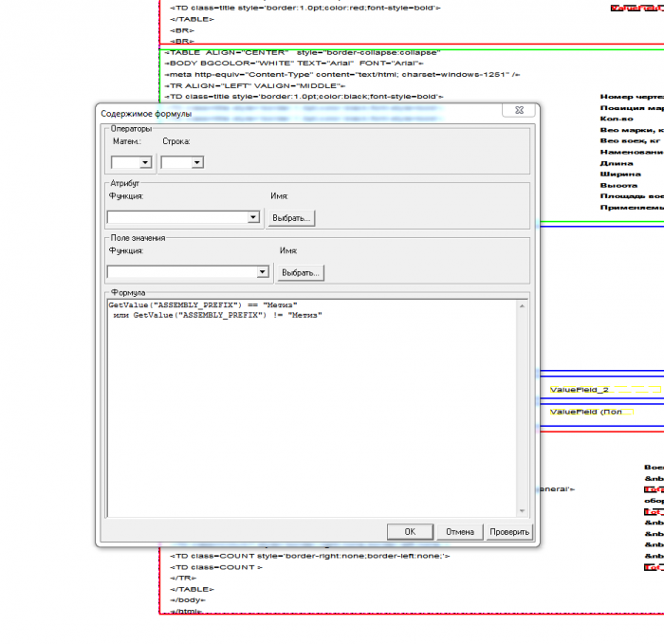
Task: Open the Строка operators dropdown
Action: [x=197, y=162]
